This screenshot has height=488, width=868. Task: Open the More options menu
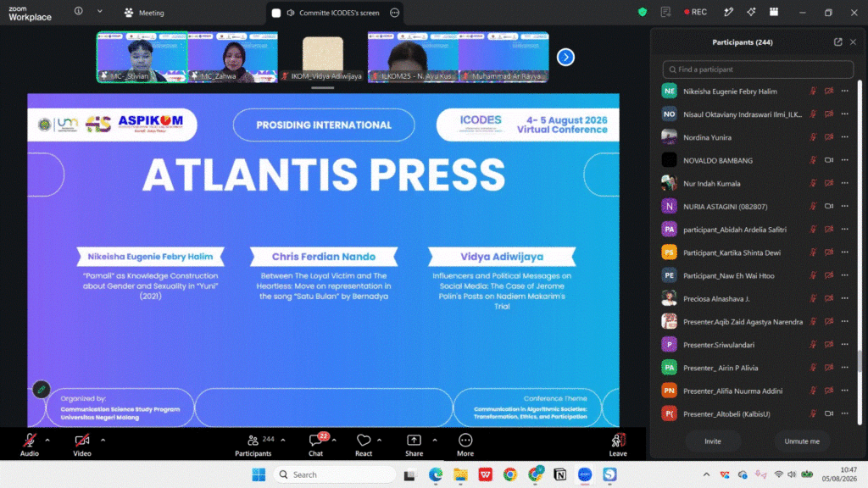465,445
